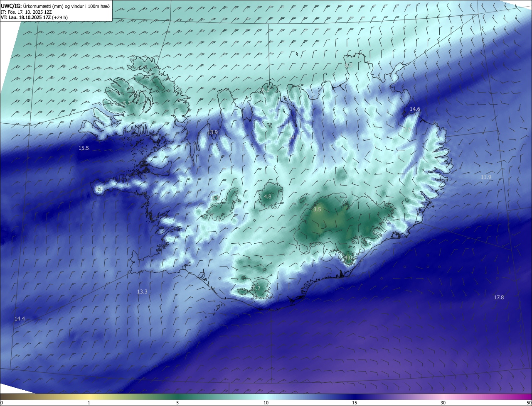Click the 50 tick on the color scale
The width and height of the screenshot is (532, 406).
click(529, 403)
